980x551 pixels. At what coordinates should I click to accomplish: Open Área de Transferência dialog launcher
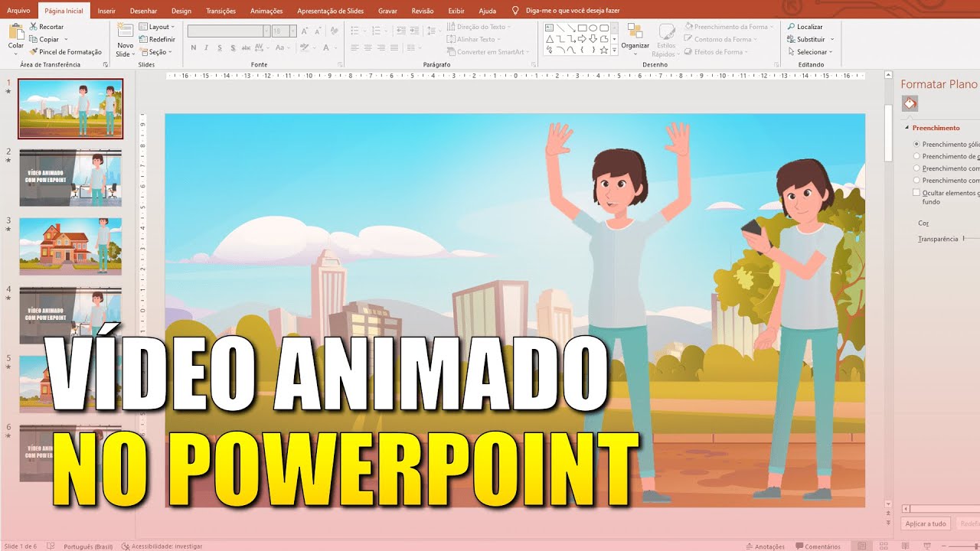pos(105,65)
